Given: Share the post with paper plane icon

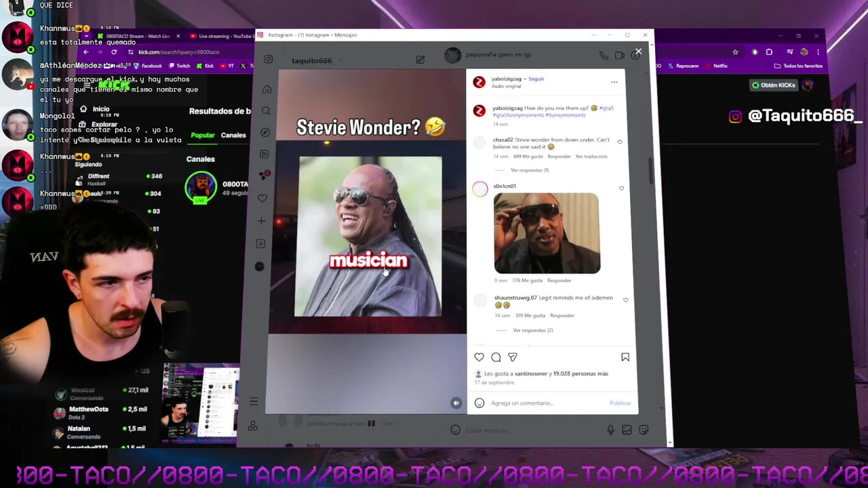Looking at the screenshot, I should tap(513, 357).
